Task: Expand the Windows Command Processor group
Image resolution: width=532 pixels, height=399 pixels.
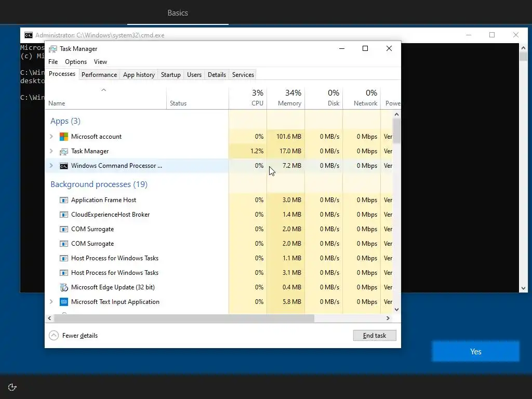Action: [x=51, y=166]
